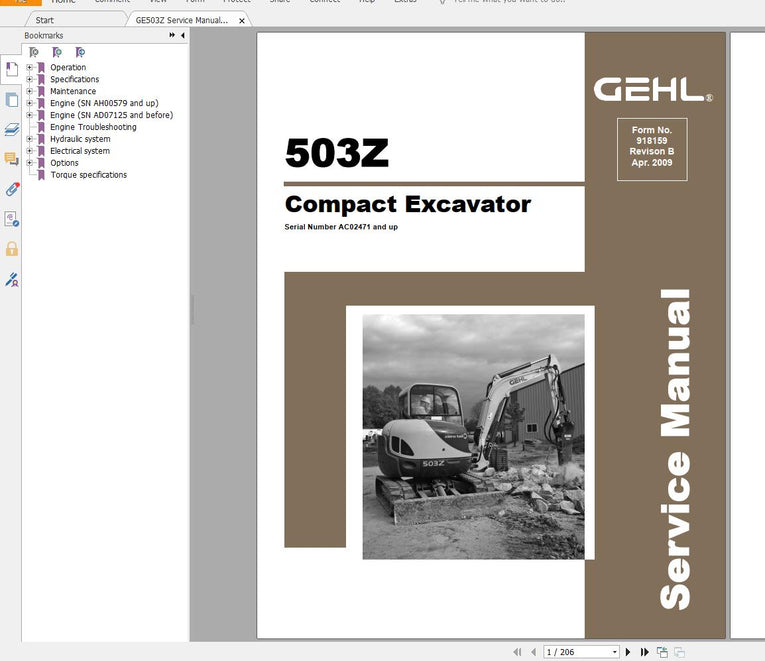The width and height of the screenshot is (765, 661).
Task: Expand the Operation bookmark
Action: click(30, 68)
